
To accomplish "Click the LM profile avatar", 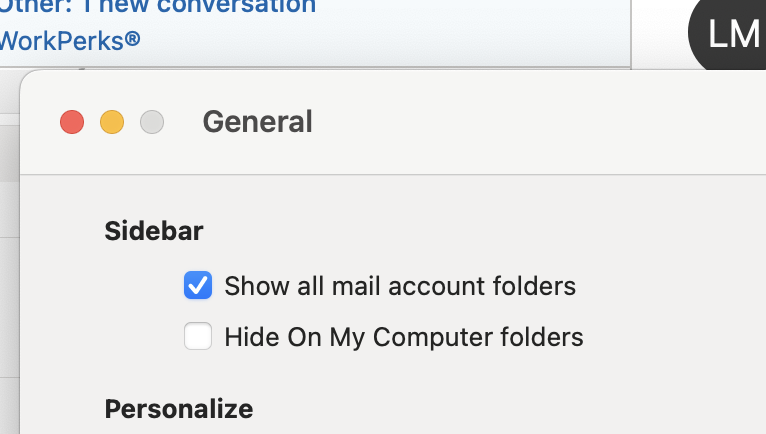I will tap(732, 32).
